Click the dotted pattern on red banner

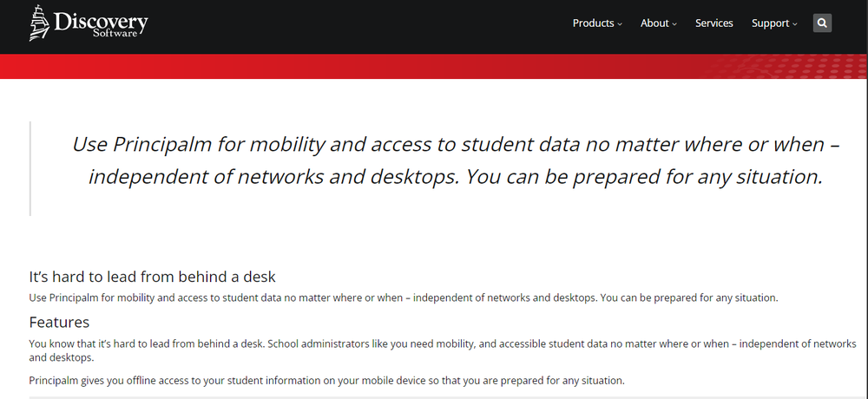point(786,67)
